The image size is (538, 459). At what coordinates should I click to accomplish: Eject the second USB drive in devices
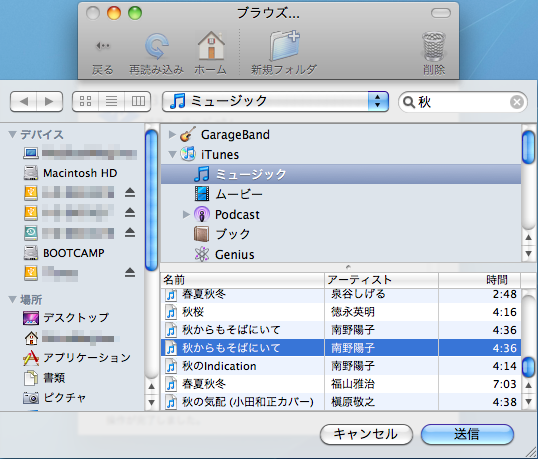130,213
